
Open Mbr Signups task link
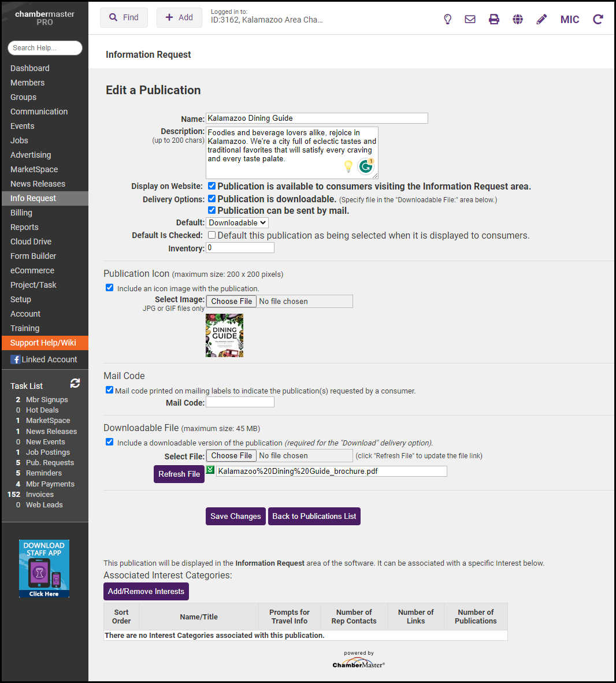coord(47,399)
